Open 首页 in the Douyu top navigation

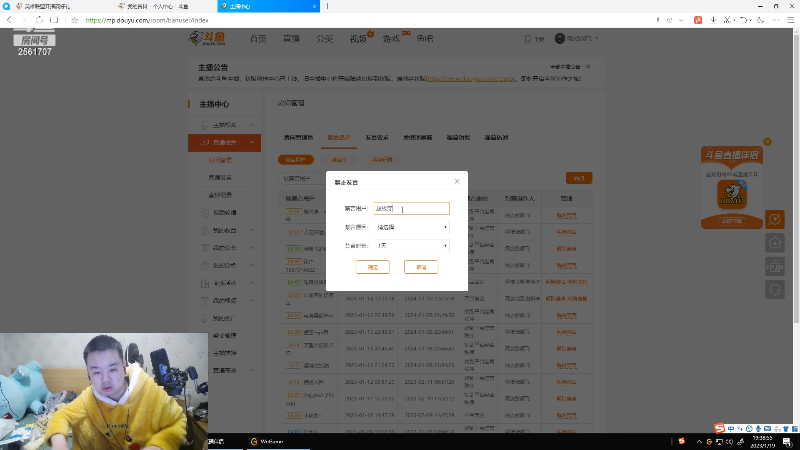pos(258,39)
